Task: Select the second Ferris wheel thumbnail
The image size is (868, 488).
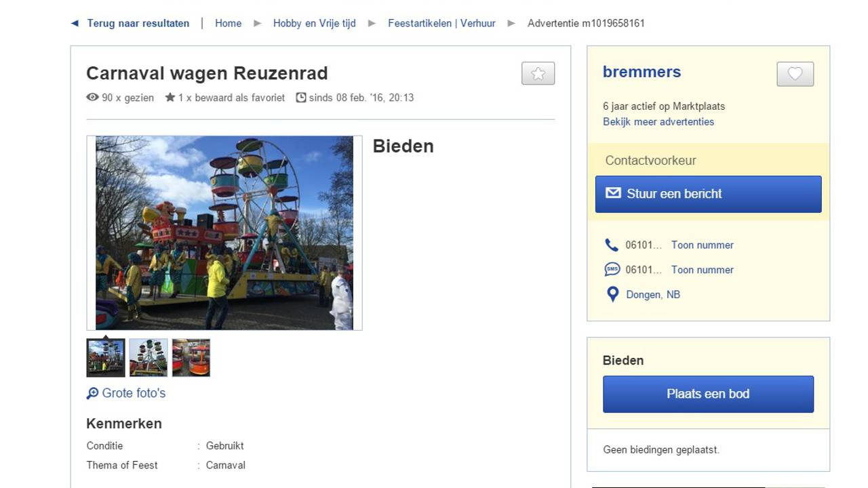Action: click(x=148, y=357)
